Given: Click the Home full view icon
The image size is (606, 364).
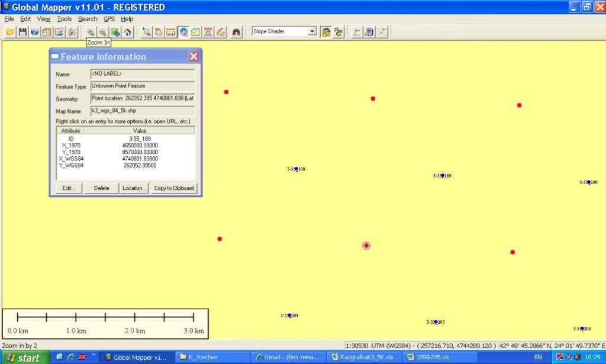Looking at the screenshot, I should pyautogui.click(x=128, y=32).
